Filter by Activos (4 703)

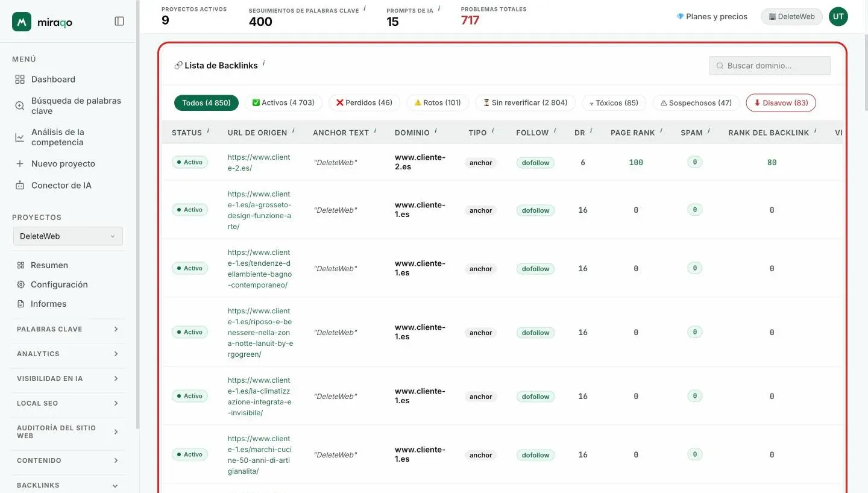tap(283, 103)
